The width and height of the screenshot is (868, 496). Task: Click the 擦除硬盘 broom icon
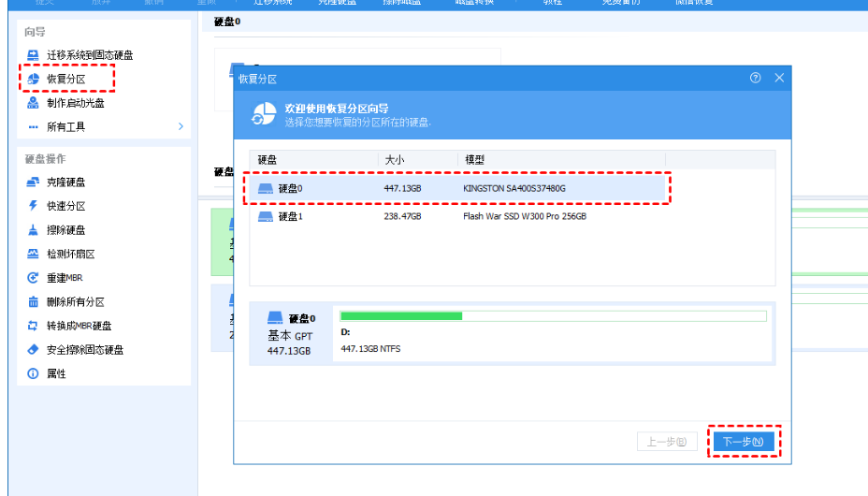pyautogui.click(x=34, y=229)
